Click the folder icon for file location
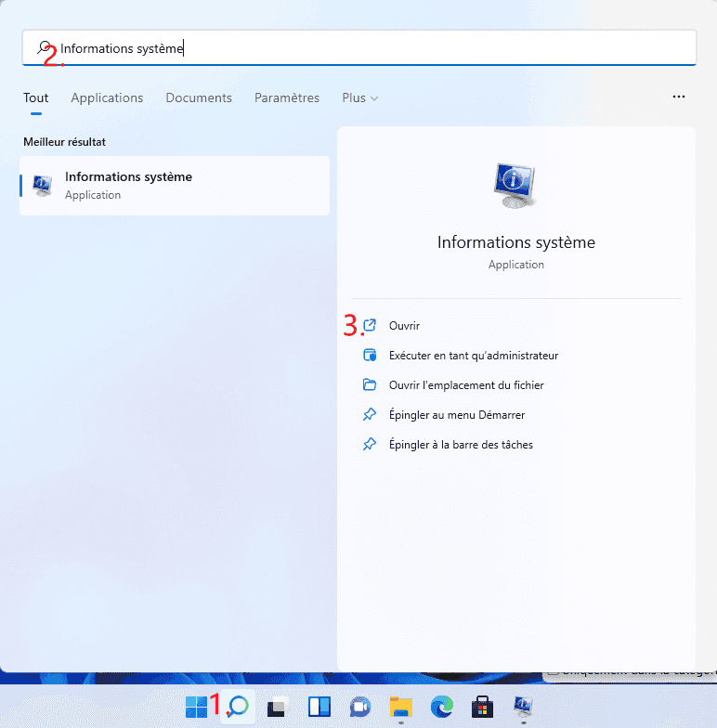Image resolution: width=717 pixels, height=728 pixels. point(370,384)
